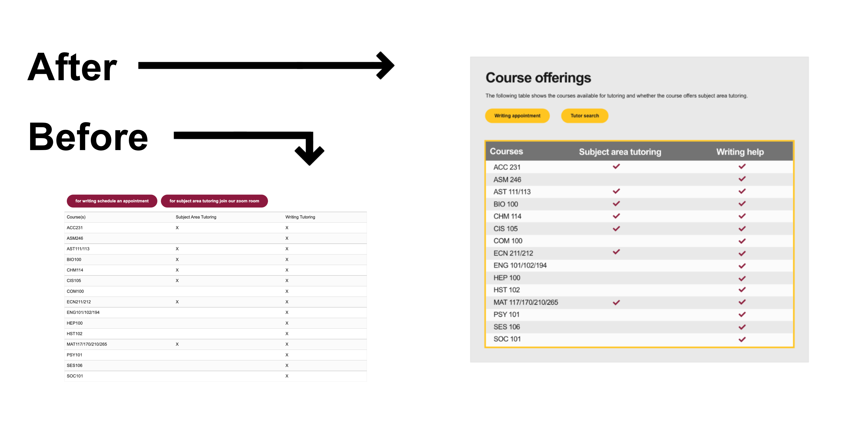This screenshot has height=434, width=868.
Task: Click the Writing appointment yellow button
Action: (517, 116)
